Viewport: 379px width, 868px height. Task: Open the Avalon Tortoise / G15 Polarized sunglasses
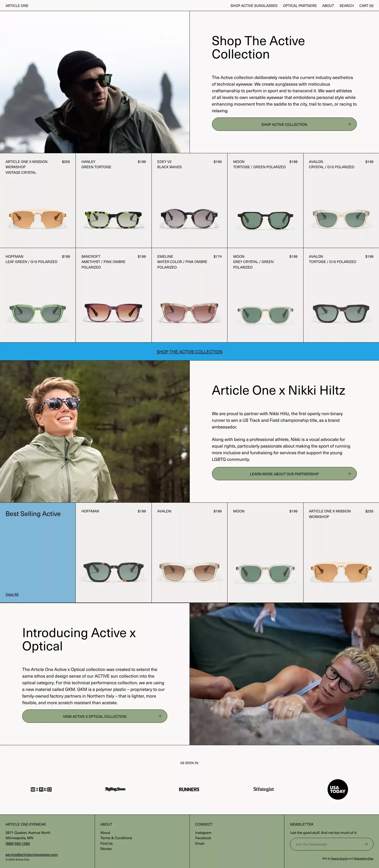[x=341, y=295]
